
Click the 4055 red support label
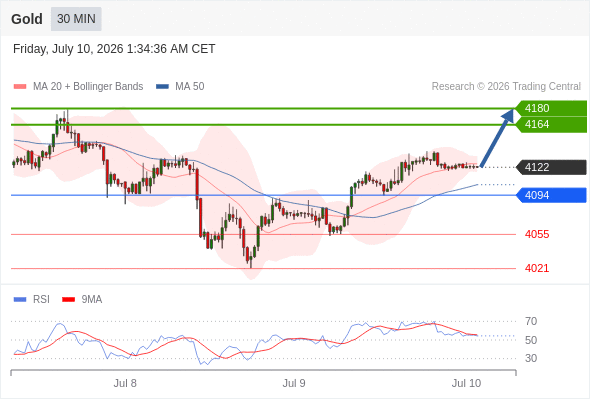(537, 234)
